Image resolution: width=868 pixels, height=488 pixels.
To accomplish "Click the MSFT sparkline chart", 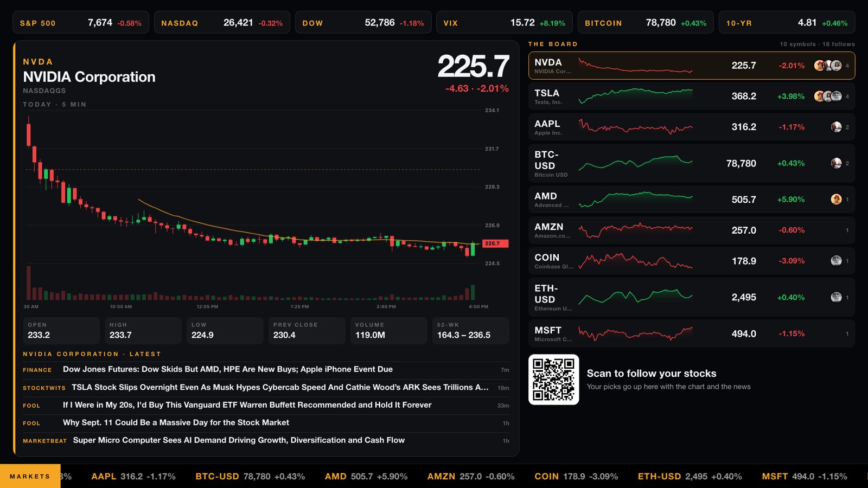I will click(x=635, y=333).
